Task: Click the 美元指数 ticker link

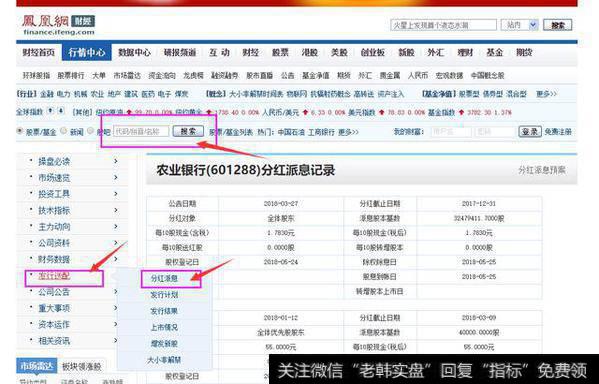Action: (x=362, y=112)
